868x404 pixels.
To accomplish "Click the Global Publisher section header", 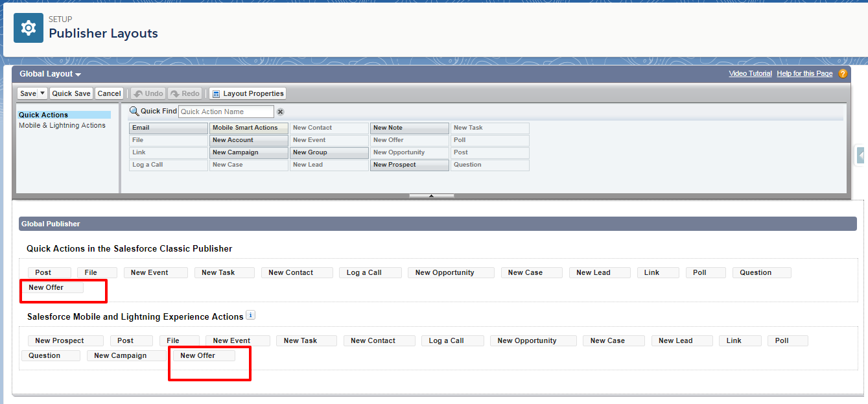I will [438, 224].
